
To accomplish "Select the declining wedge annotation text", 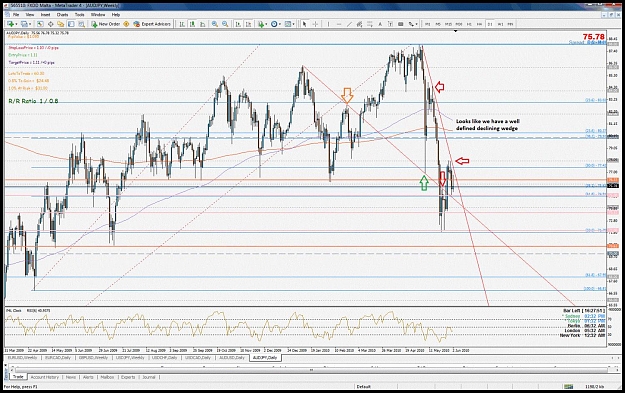I will [x=487, y=125].
